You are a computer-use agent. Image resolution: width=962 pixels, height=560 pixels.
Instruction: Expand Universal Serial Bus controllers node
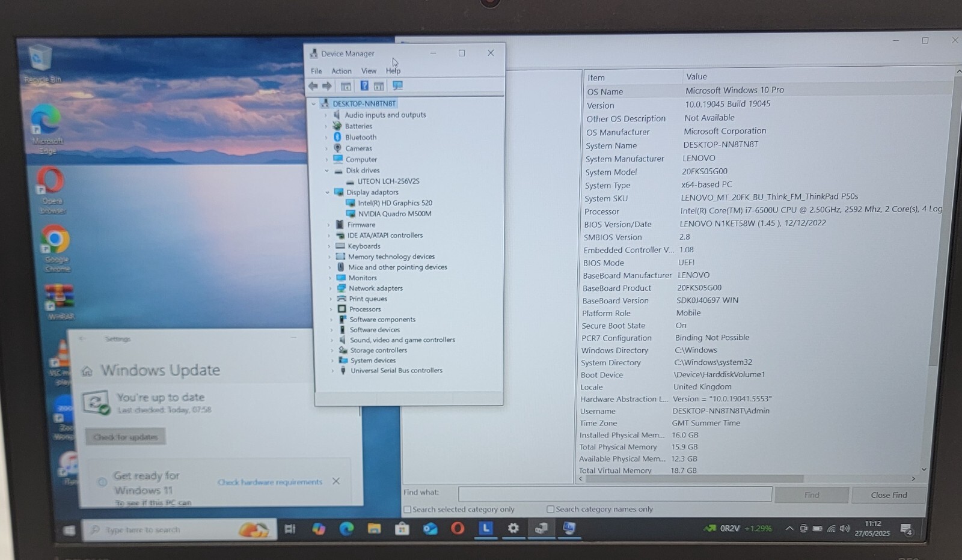(x=332, y=371)
